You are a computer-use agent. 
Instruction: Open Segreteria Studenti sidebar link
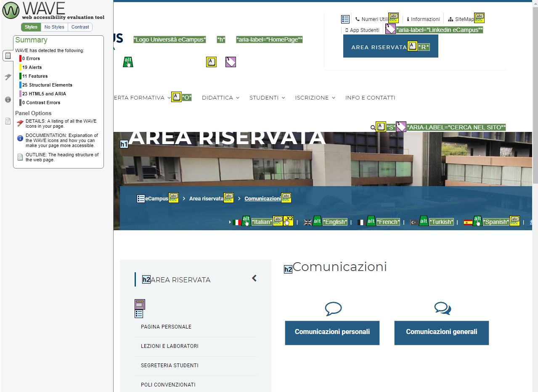pos(170,366)
